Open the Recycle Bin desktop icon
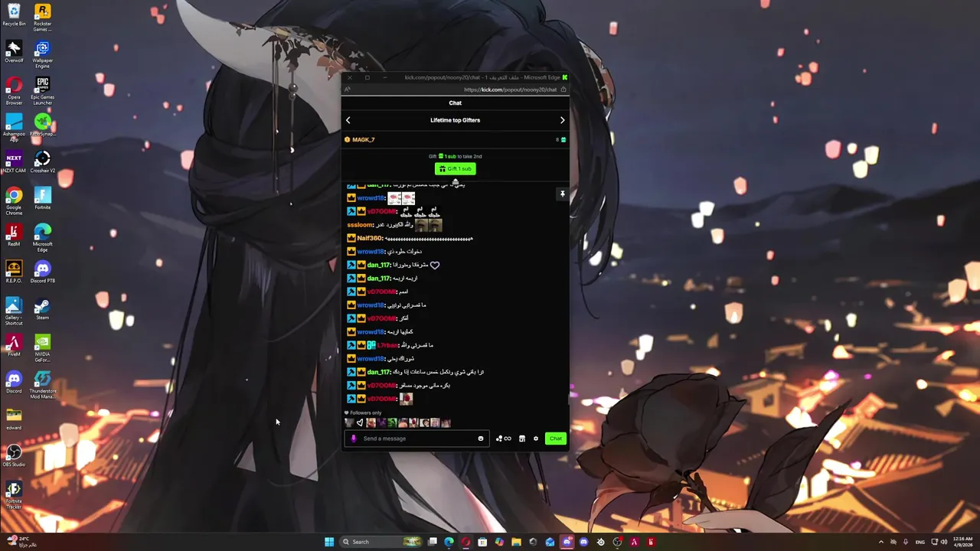The width and height of the screenshot is (980, 551). coord(14,15)
